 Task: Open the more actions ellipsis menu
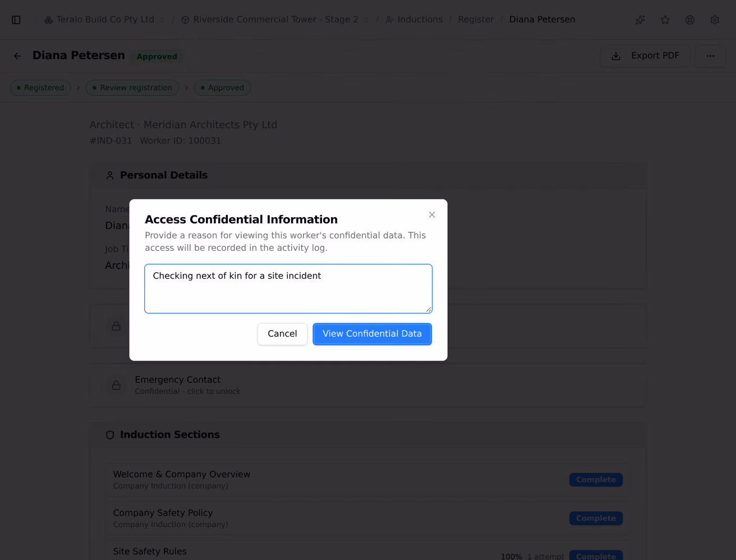point(710,56)
